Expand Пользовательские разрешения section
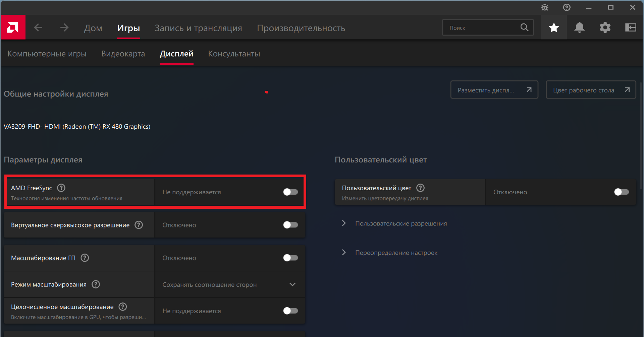This screenshot has height=337, width=644. 394,223
